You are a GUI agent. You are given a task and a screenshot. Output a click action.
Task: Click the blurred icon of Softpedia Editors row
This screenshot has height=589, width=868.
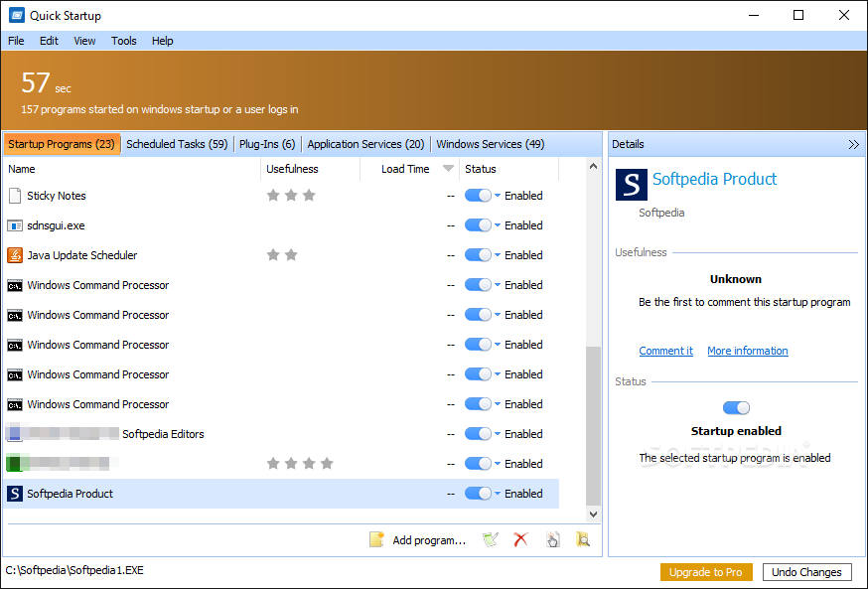(15, 433)
